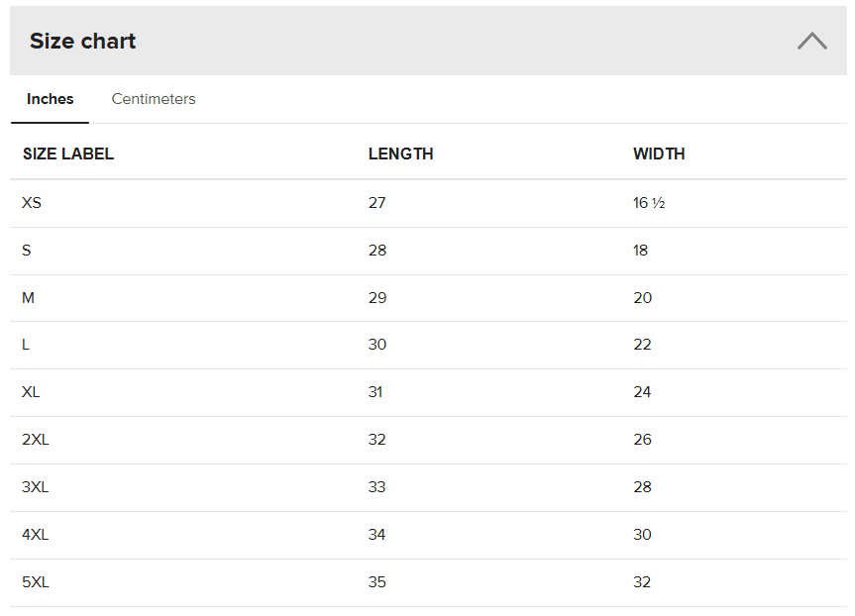Click the Size chart heading

83,41
